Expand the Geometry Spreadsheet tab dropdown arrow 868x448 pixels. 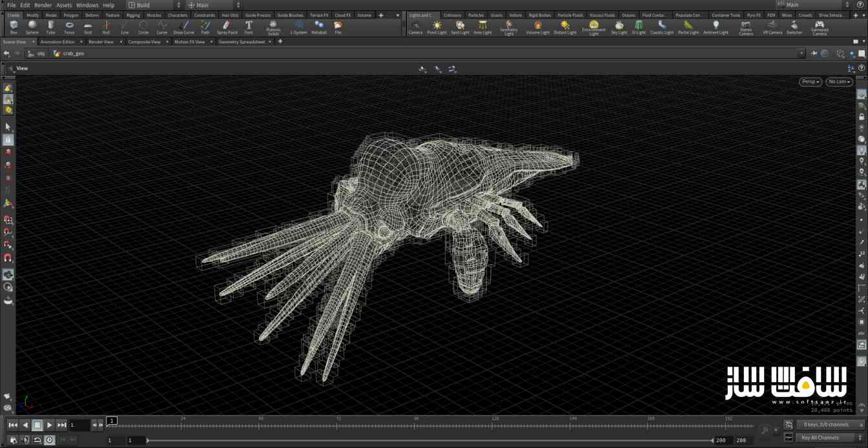click(271, 41)
